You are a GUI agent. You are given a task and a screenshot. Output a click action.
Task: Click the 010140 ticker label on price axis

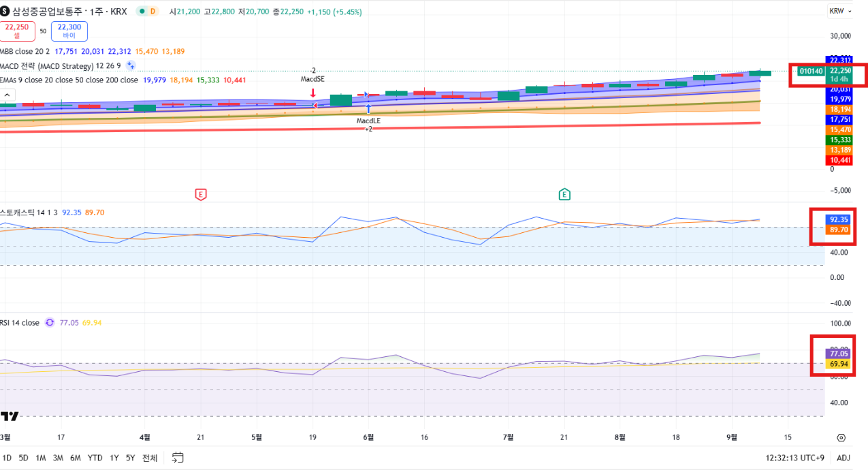pyautogui.click(x=811, y=71)
